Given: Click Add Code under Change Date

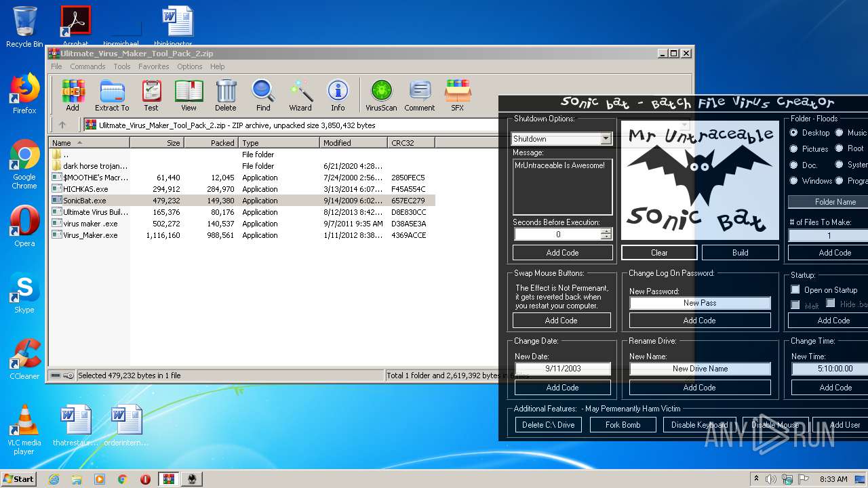Looking at the screenshot, I should pos(562,388).
